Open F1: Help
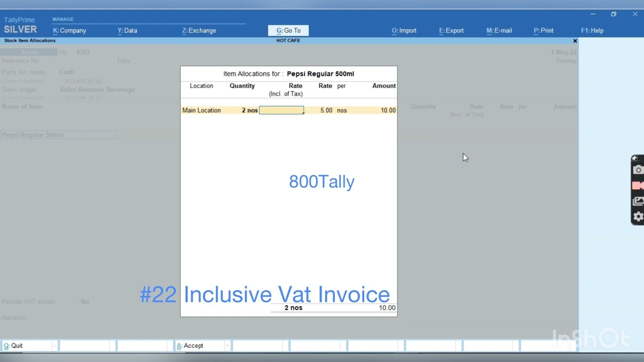 pyautogui.click(x=592, y=31)
